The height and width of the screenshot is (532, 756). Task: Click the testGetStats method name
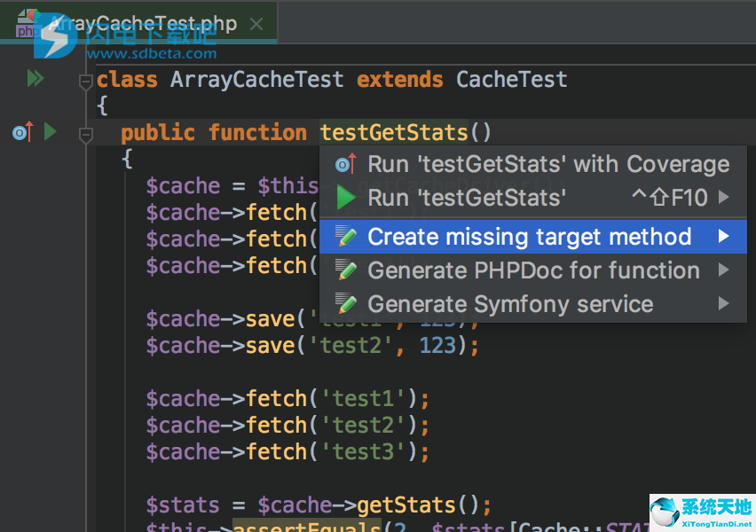[394, 132]
